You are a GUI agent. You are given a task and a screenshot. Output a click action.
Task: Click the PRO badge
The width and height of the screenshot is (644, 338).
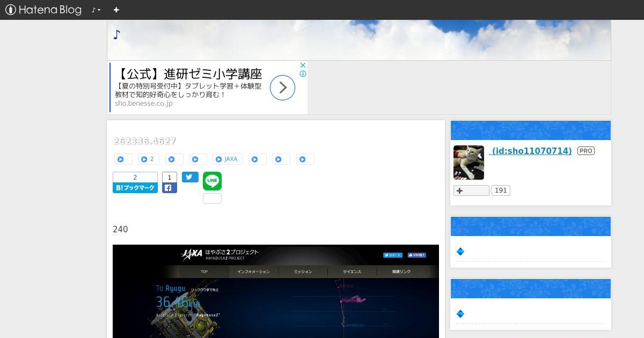pyautogui.click(x=586, y=151)
